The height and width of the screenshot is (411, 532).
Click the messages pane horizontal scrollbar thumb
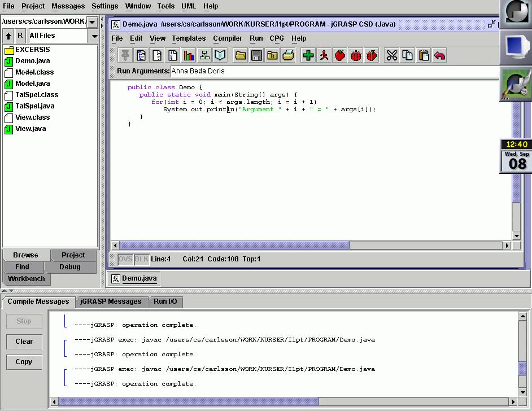(189, 401)
